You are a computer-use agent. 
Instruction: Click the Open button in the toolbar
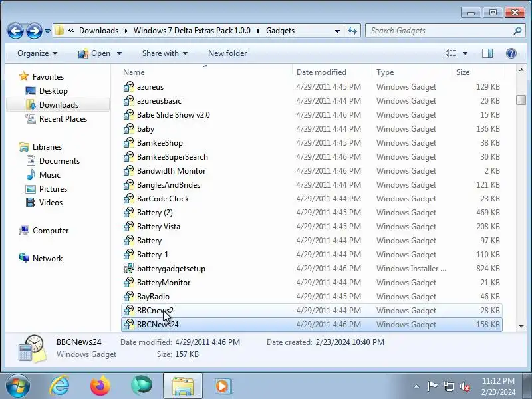(x=94, y=53)
